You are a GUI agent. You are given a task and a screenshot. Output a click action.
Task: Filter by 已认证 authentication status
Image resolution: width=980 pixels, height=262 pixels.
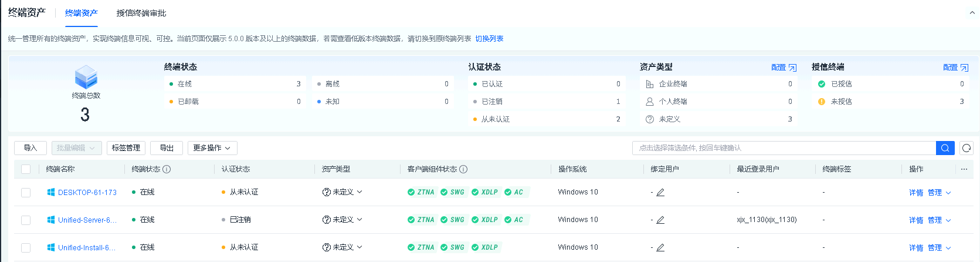coord(547,84)
